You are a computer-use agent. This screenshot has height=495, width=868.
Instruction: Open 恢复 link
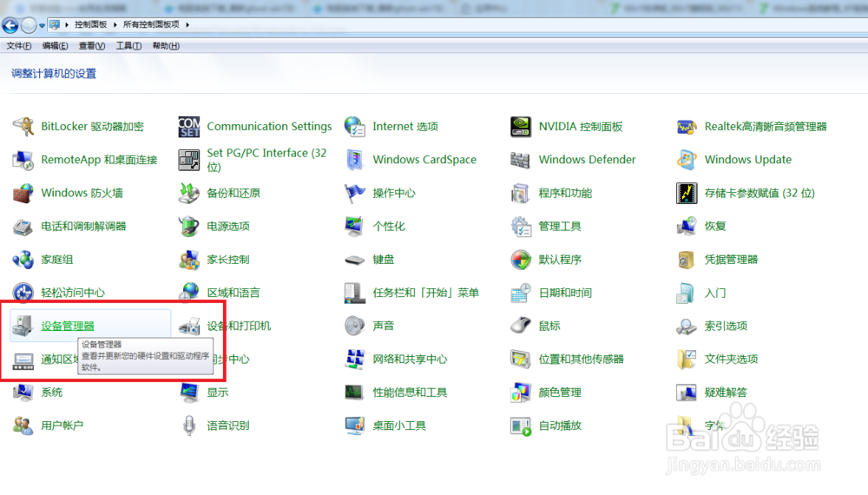pyautogui.click(x=715, y=227)
